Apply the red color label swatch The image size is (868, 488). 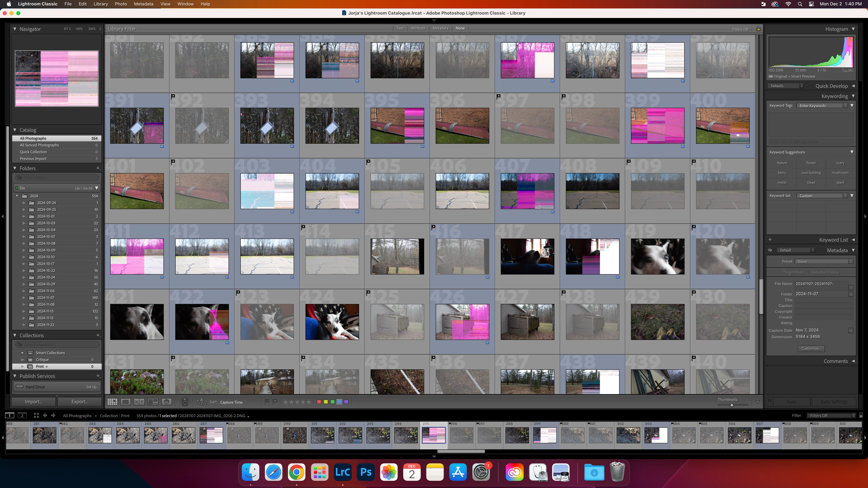pyautogui.click(x=319, y=402)
